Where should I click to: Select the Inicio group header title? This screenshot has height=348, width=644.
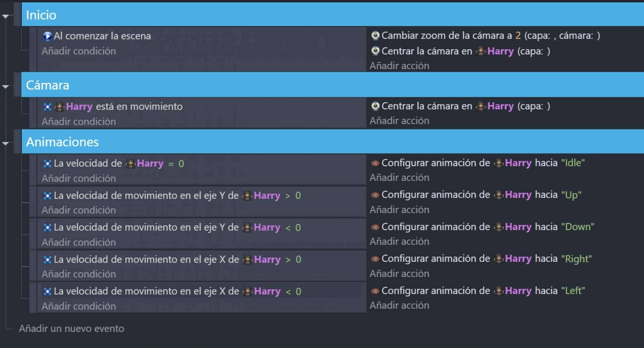pyautogui.click(x=41, y=15)
